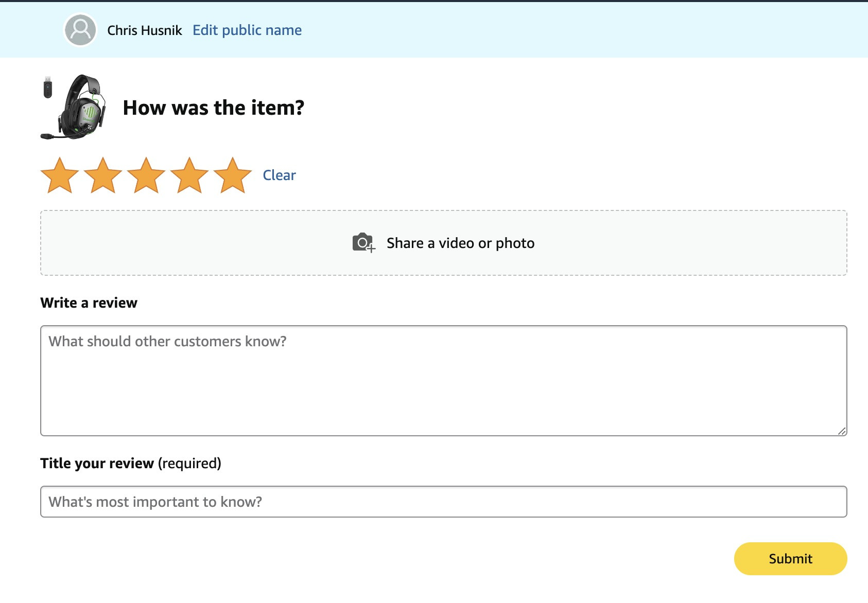
Task: Submit the review
Action: [790, 559]
